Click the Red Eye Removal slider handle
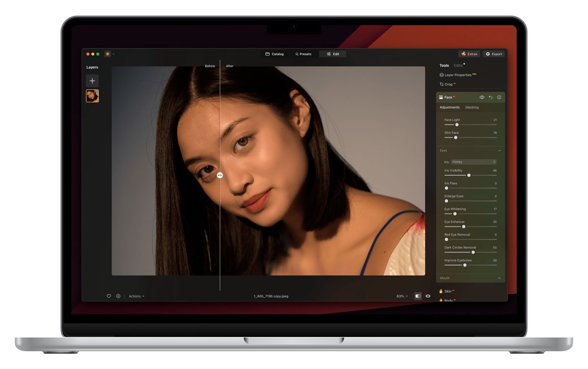Viewport: 588px width, 369px height. (446, 240)
